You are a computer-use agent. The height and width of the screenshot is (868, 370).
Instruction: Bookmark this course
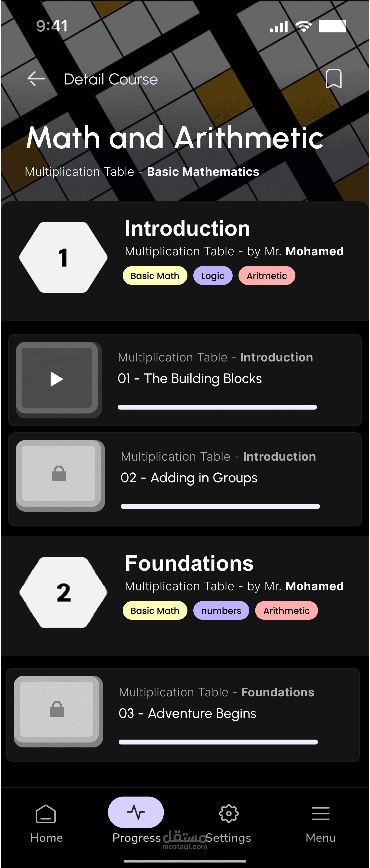(x=333, y=79)
